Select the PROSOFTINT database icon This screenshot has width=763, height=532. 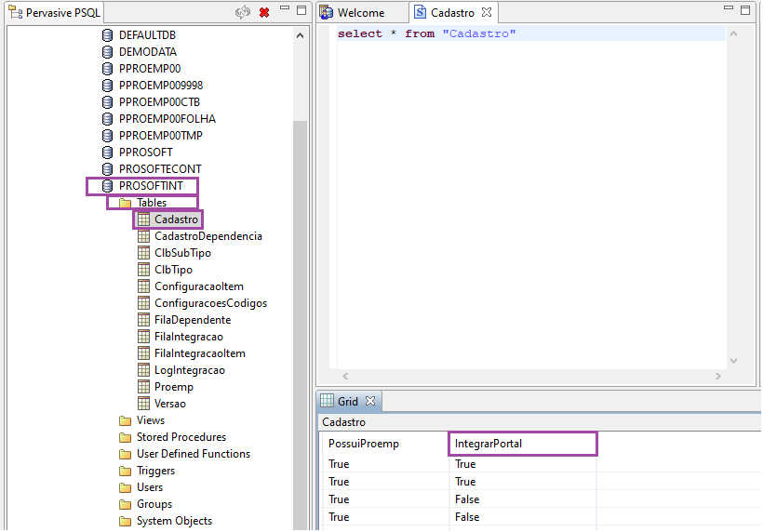tap(108, 186)
